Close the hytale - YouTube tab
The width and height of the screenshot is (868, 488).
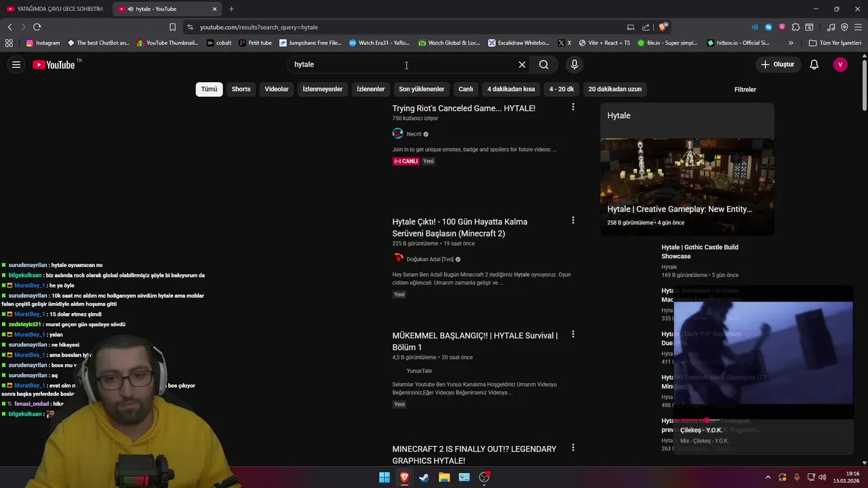214,9
